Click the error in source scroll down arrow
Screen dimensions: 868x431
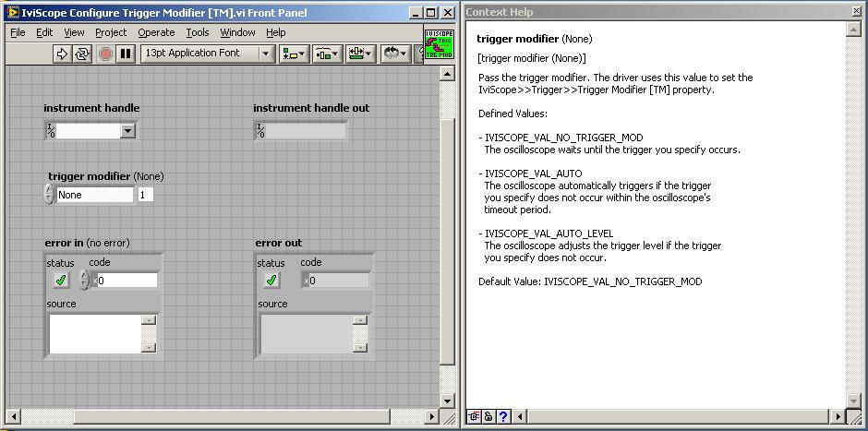click(149, 348)
